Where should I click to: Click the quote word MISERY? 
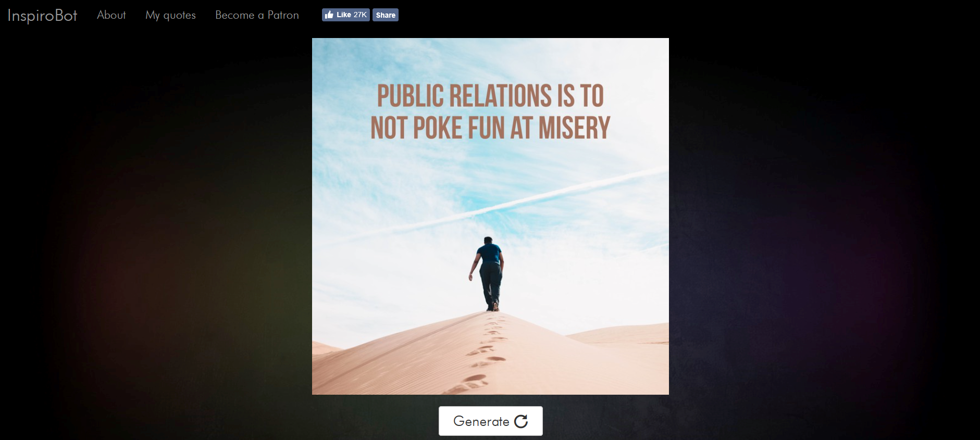pos(574,128)
